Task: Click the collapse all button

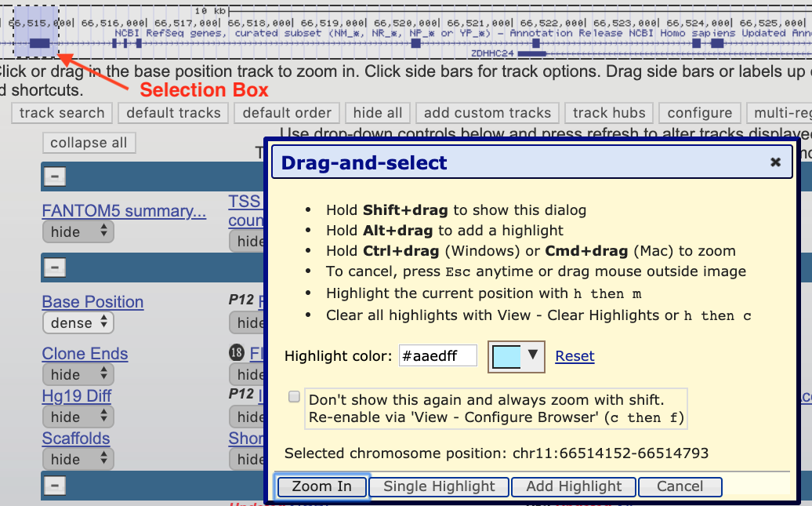Action: [x=89, y=142]
